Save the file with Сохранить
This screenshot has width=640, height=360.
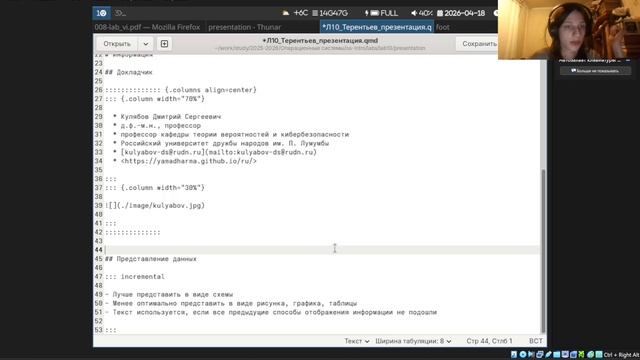(479, 44)
